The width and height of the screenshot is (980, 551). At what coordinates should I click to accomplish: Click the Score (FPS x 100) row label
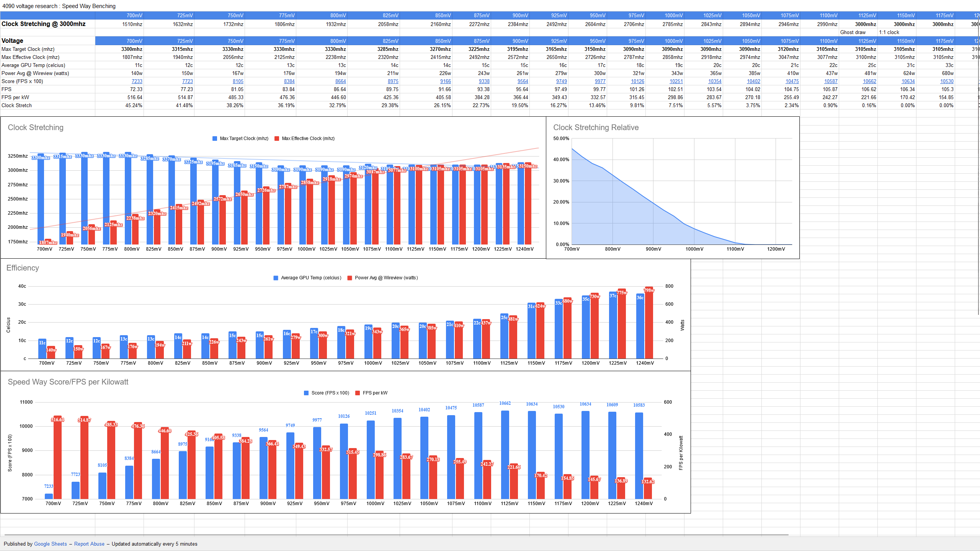pyautogui.click(x=47, y=81)
